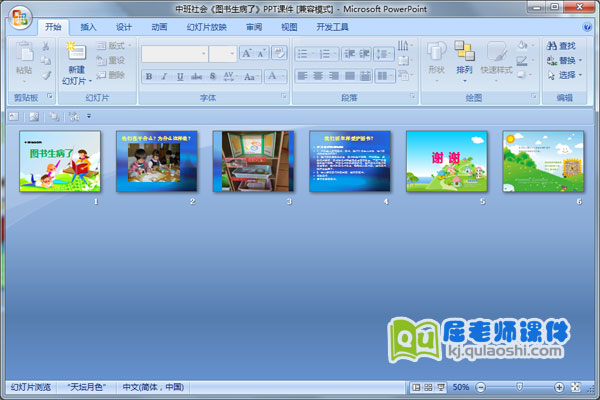This screenshot has height=400, width=600.
Task: Open the Change Case dropdown
Action: point(251,77)
